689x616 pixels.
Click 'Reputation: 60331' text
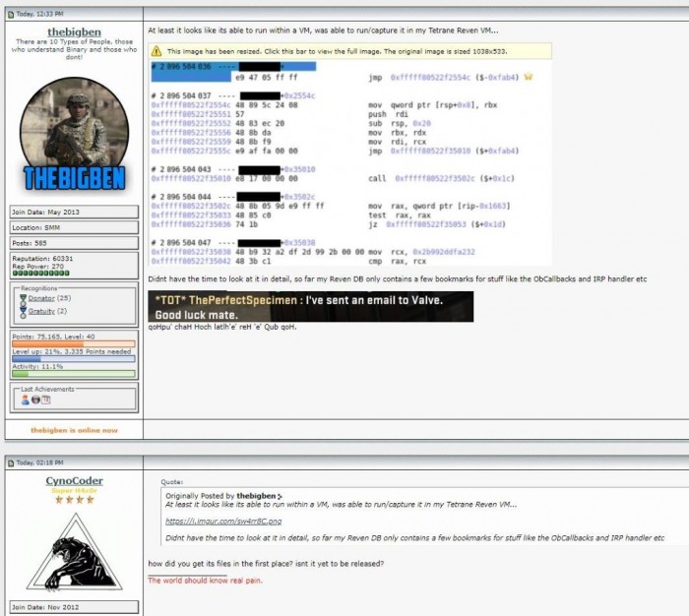click(42, 259)
